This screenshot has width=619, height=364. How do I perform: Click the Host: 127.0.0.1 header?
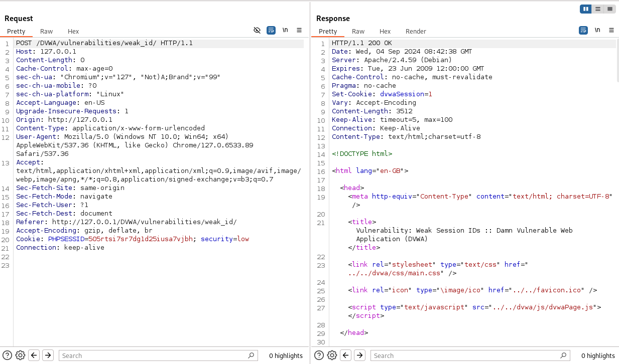[x=46, y=52]
